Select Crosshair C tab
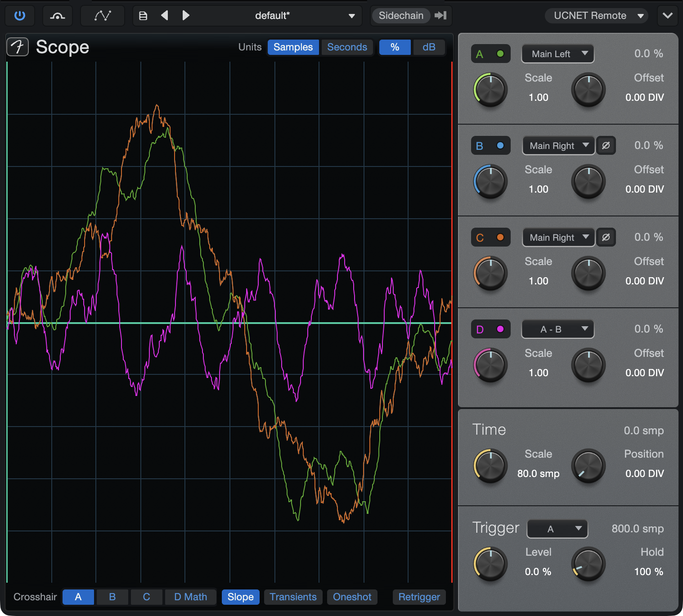This screenshot has height=616, width=683. [x=147, y=597]
